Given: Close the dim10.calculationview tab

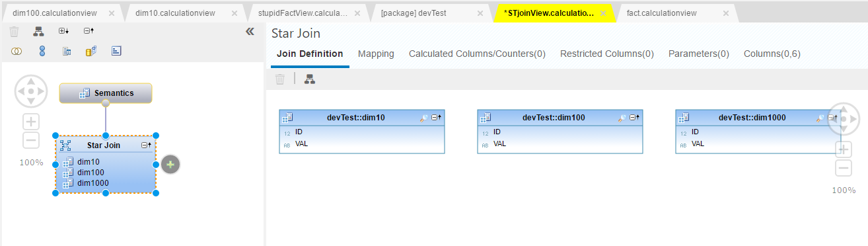Looking at the screenshot, I should click(x=234, y=13).
